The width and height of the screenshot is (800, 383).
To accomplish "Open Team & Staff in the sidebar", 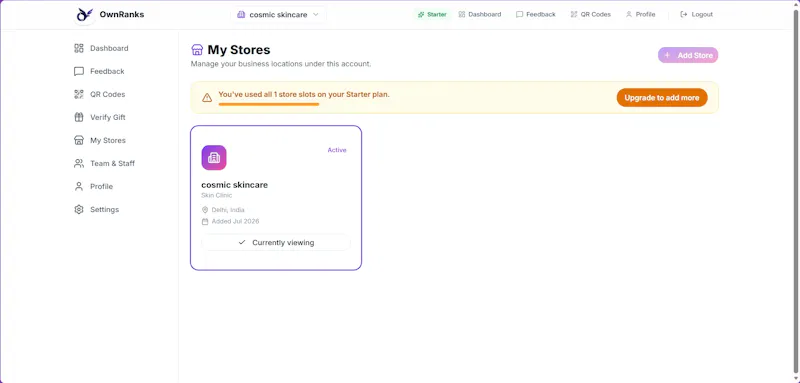I will coord(104,163).
